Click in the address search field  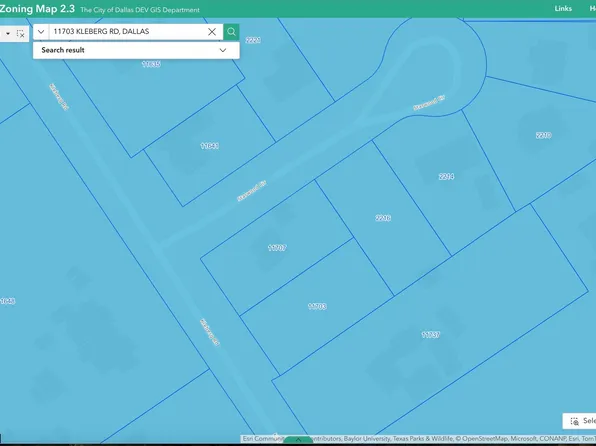pos(128,32)
